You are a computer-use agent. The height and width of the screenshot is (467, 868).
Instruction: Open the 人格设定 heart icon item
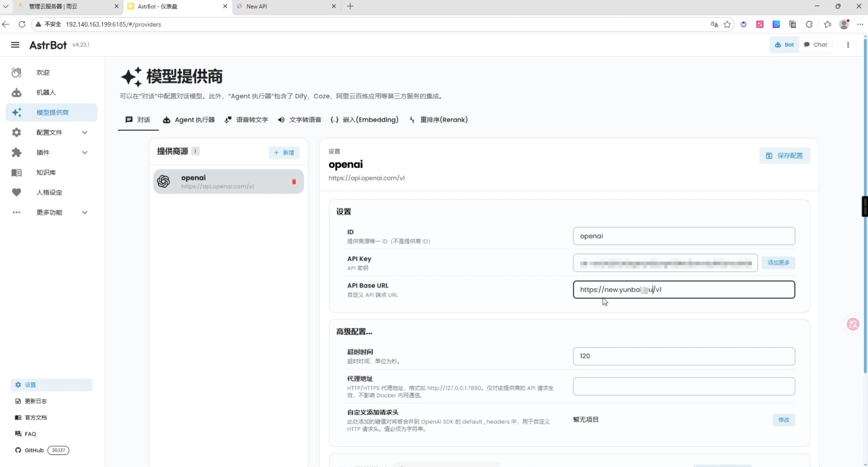coord(49,193)
